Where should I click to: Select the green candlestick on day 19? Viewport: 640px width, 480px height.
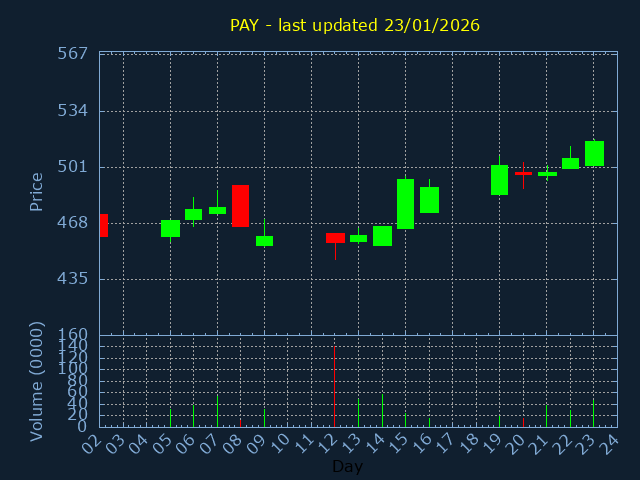499,180
